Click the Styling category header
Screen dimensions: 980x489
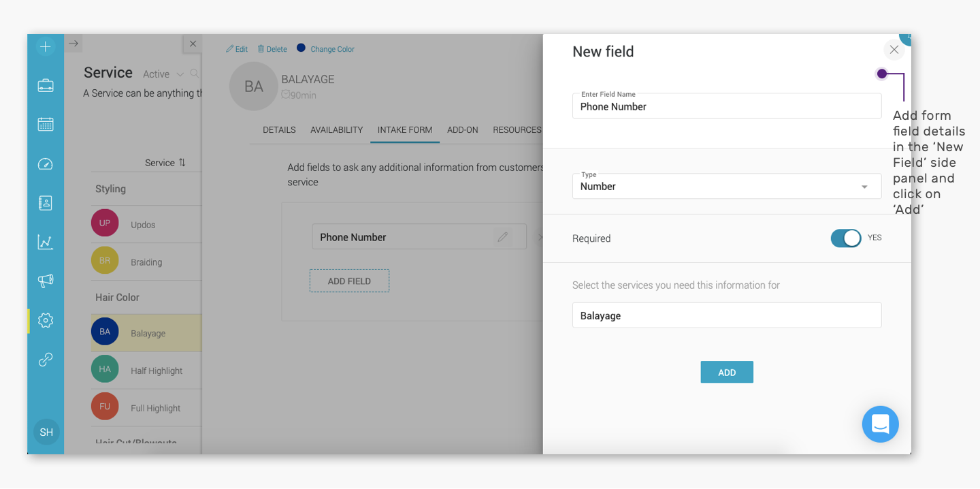pyautogui.click(x=110, y=189)
